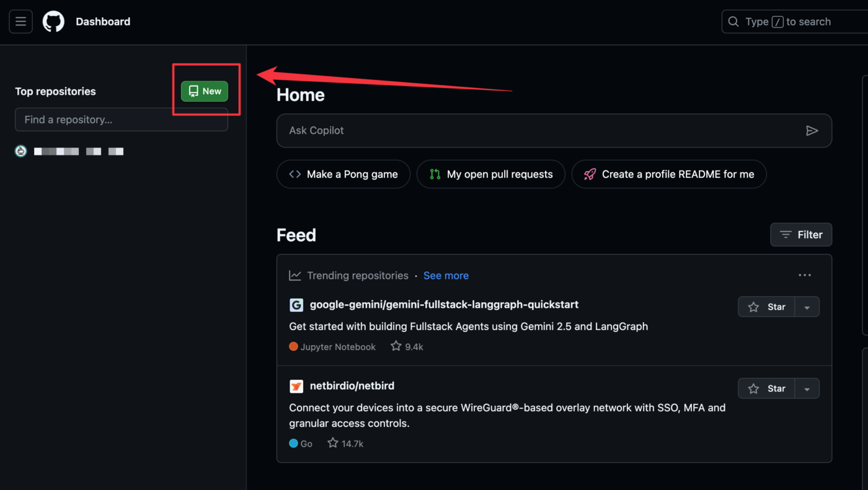The width and height of the screenshot is (868, 490).
Task: Click the 9.4k star count
Action: coord(407,347)
